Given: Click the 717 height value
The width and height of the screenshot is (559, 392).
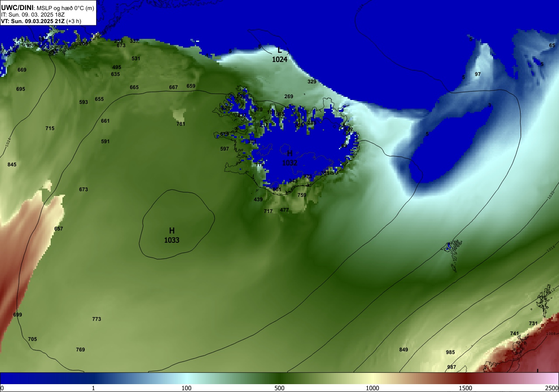Looking at the screenshot, I should click(268, 211).
